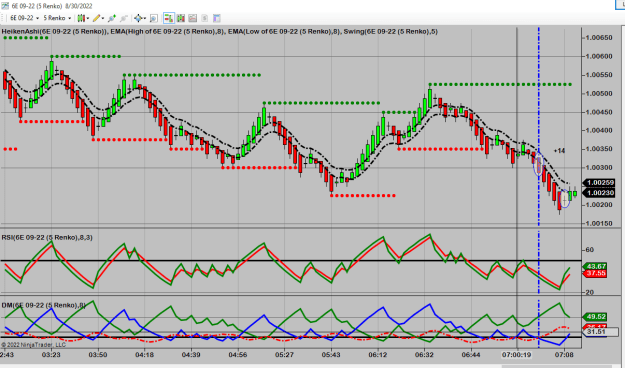Toggle the highlighted Chart Trader icon

point(169,18)
